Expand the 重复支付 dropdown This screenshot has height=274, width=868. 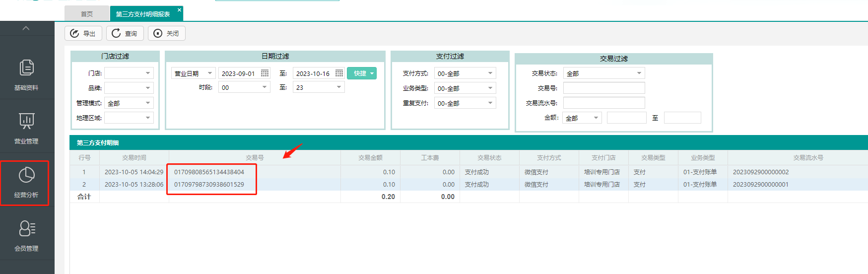point(465,103)
